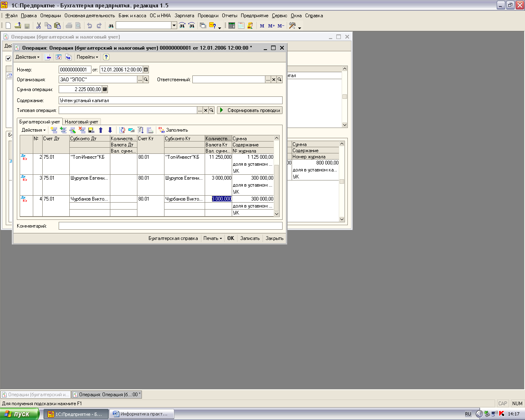Click entries table scrollbar down arrow

click(x=276, y=214)
